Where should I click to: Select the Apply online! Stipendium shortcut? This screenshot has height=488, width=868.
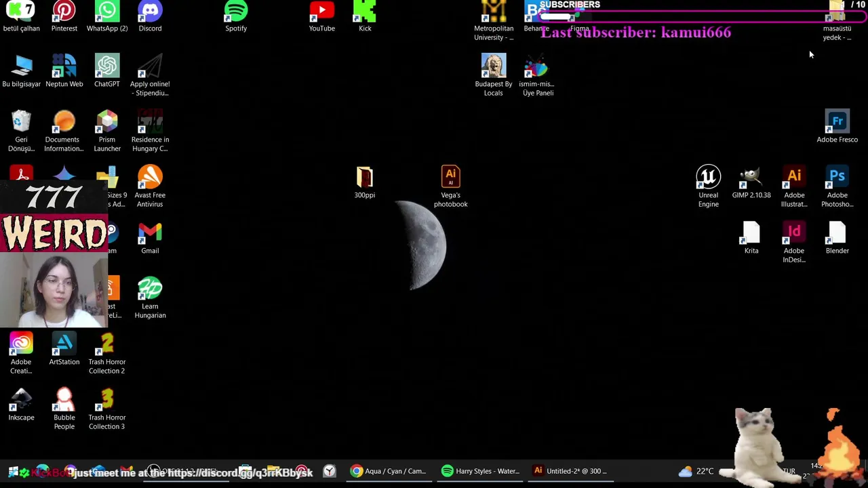coord(150,75)
